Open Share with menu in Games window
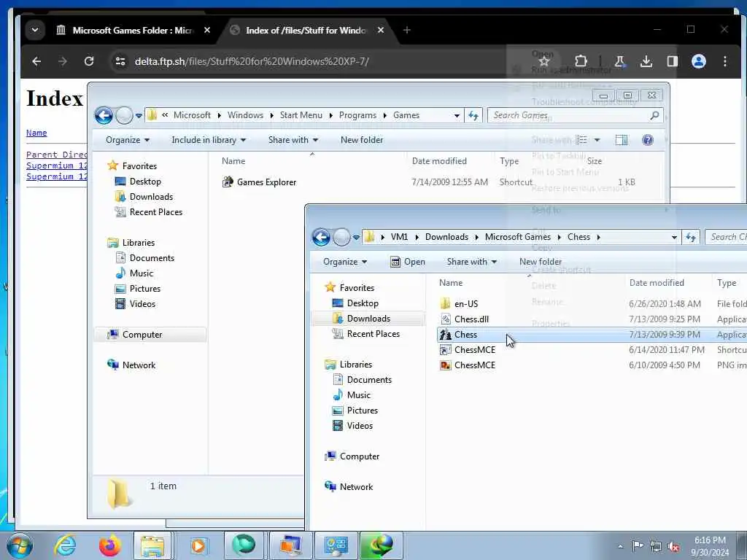 click(x=293, y=140)
